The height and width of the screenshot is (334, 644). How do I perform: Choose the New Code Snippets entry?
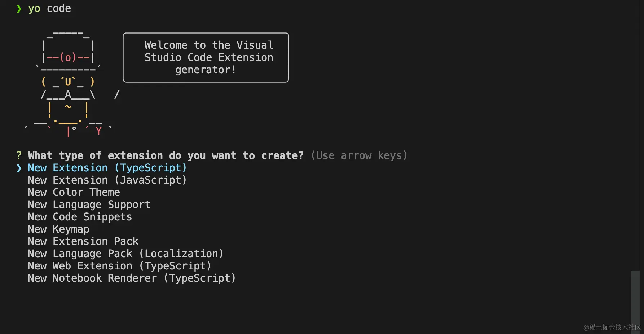click(80, 217)
